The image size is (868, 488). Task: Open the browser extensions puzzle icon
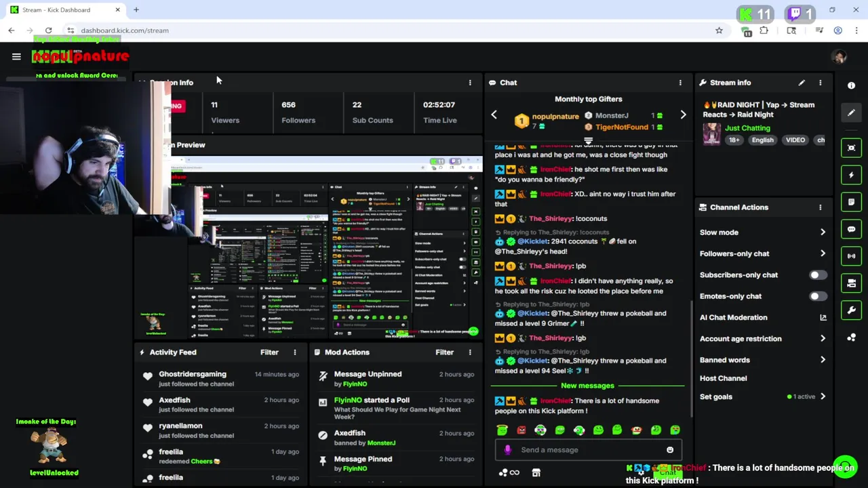pos(764,30)
